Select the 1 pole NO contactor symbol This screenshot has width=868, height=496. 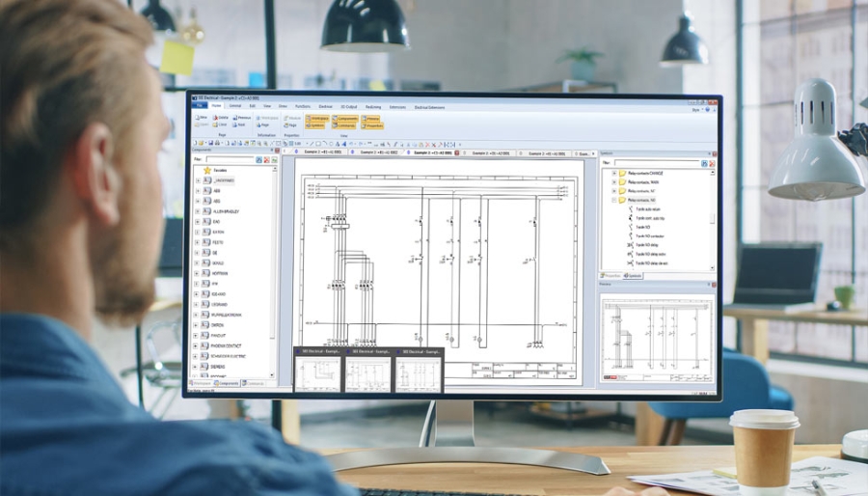[x=647, y=236]
